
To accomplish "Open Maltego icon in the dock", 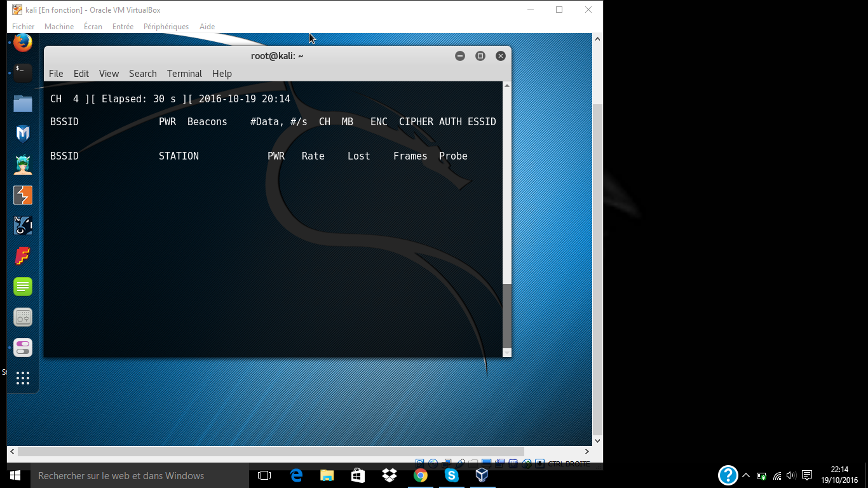I will 23,226.
